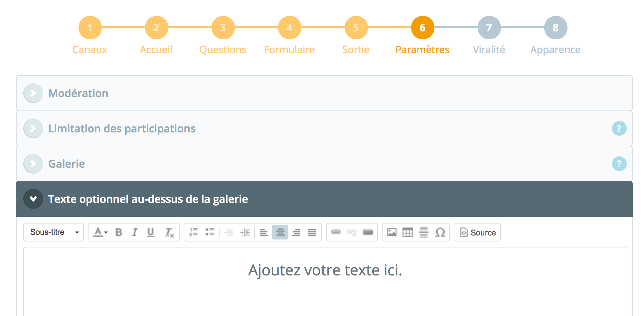Toggle italic text formatting
The image size is (644, 316).
tap(134, 232)
